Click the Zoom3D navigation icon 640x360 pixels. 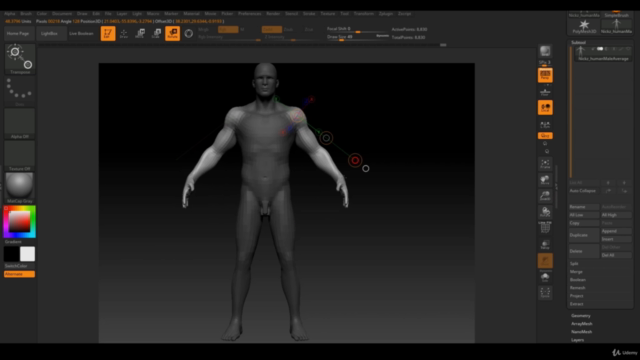coord(545,196)
